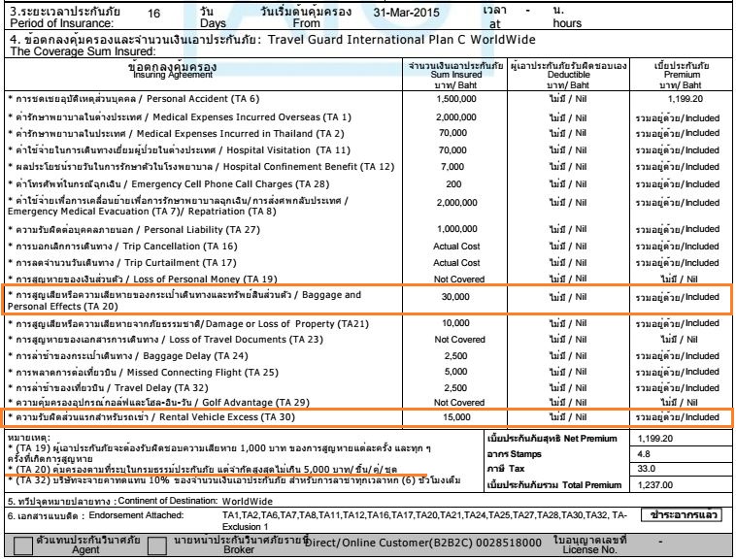This screenshot has width=736, height=560.
Task: Click 2,500 in the Baggage Delay row
Action: pyautogui.click(x=455, y=356)
